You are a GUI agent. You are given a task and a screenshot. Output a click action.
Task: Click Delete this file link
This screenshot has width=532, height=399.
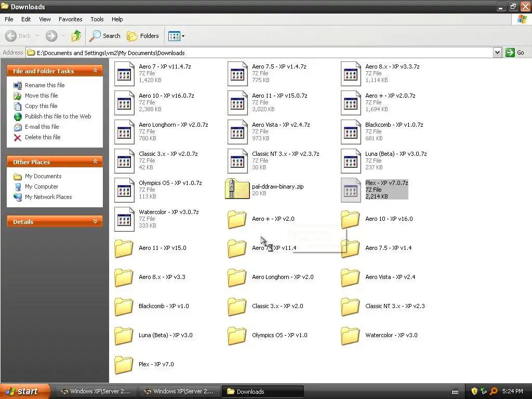coord(43,137)
